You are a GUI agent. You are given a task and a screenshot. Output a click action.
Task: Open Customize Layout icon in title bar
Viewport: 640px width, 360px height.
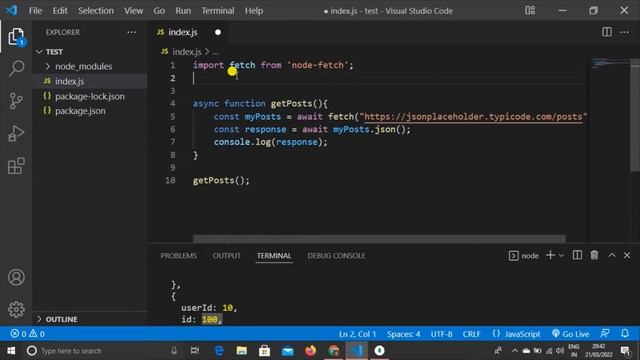(x=530, y=10)
